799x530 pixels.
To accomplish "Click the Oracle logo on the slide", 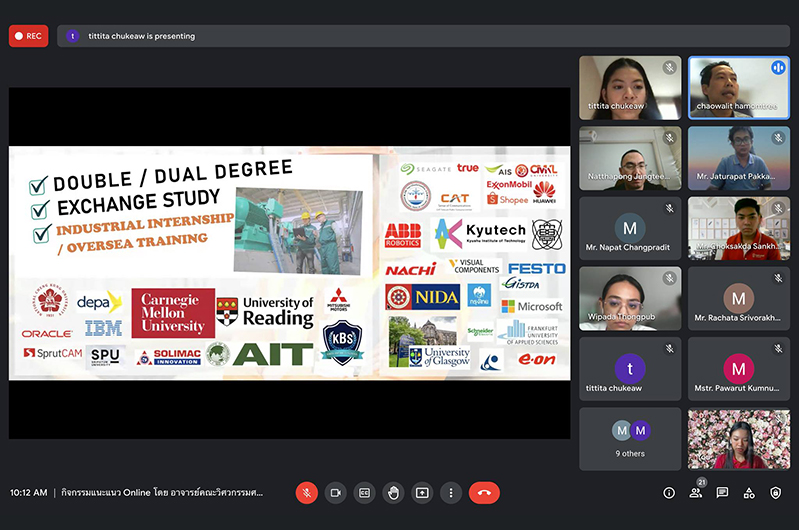I will click(x=47, y=334).
